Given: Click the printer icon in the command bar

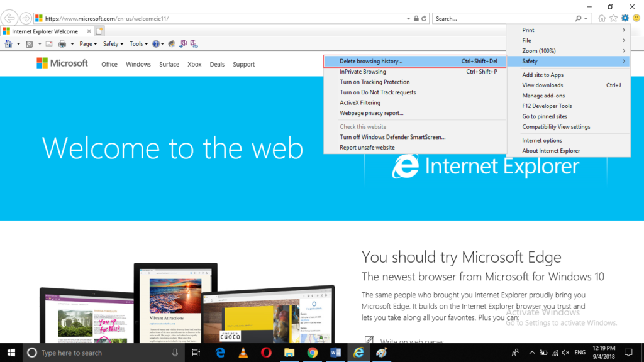Looking at the screenshot, I should (x=62, y=44).
